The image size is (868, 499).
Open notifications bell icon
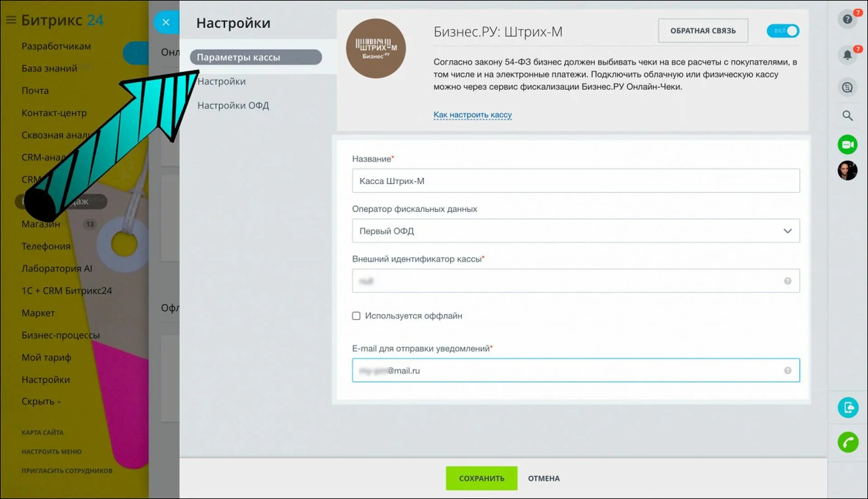(847, 55)
